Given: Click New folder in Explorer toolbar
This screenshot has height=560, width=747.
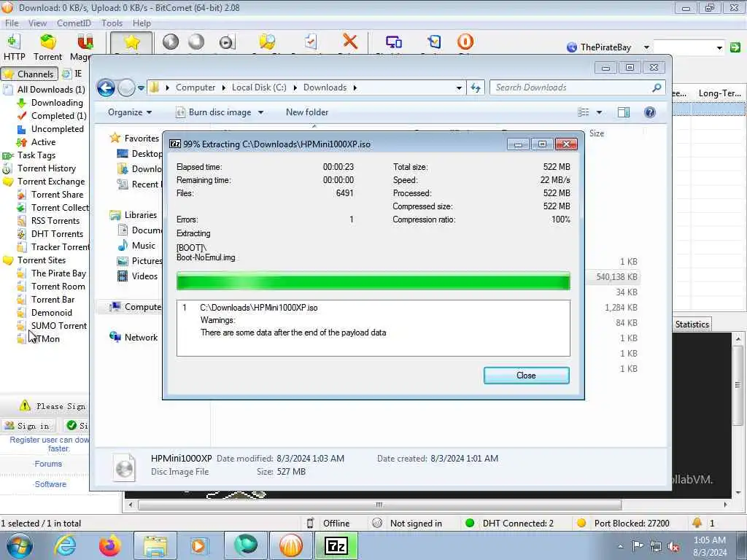Looking at the screenshot, I should [307, 112].
